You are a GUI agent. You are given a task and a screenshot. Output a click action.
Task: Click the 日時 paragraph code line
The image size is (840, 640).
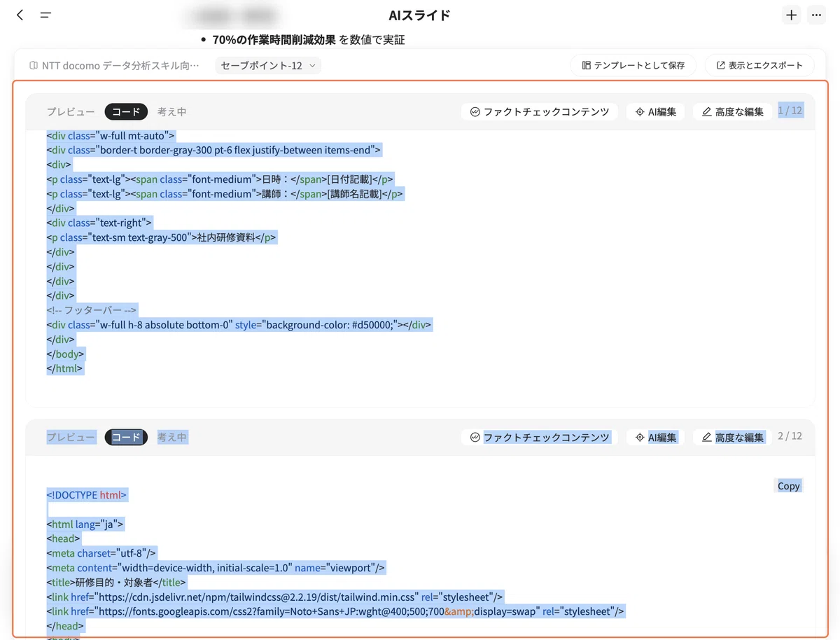point(220,179)
